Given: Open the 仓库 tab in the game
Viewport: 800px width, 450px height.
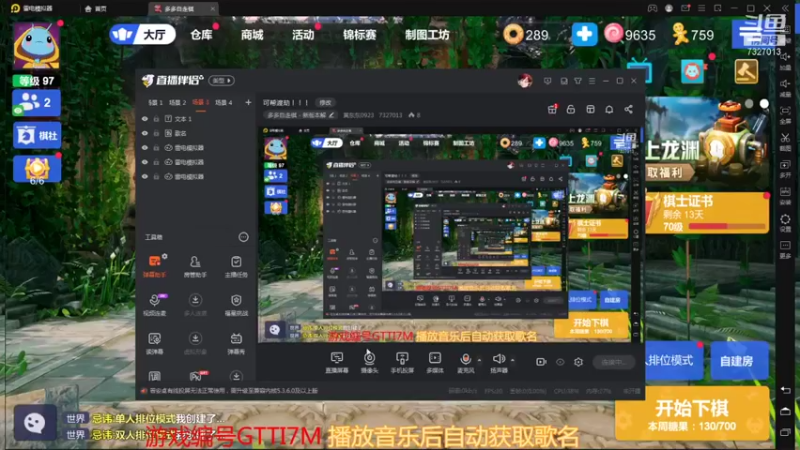Looking at the screenshot, I should click(201, 35).
